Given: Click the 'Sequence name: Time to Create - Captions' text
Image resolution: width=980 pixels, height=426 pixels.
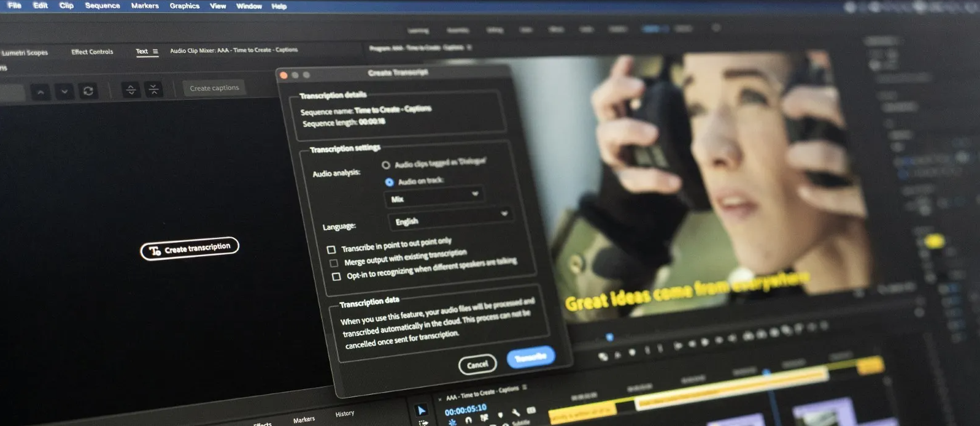Looking at the screenshot, I should coord(366,110).
